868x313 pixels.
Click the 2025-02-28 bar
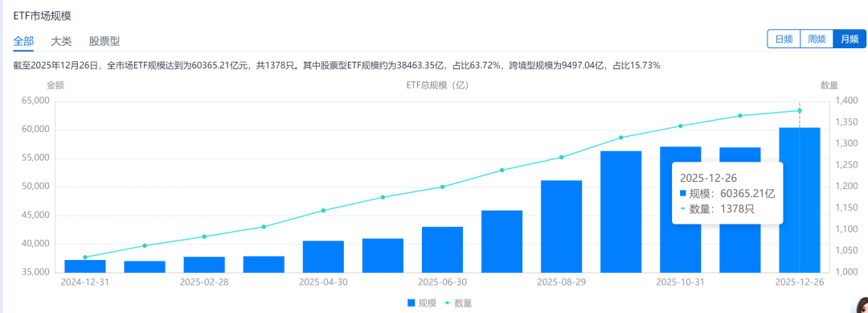coord(204,265)
